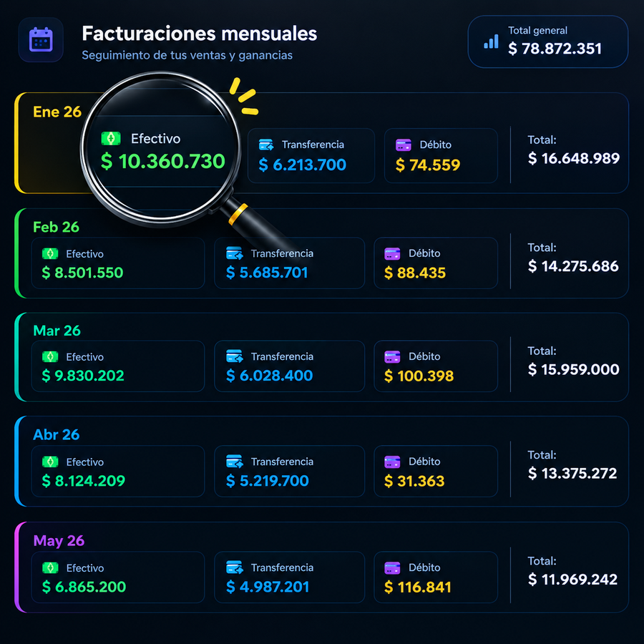The width and height of the screenshot is (644, 644).
Task: Click the Abr 26 month label
Action: click(57, 434)
